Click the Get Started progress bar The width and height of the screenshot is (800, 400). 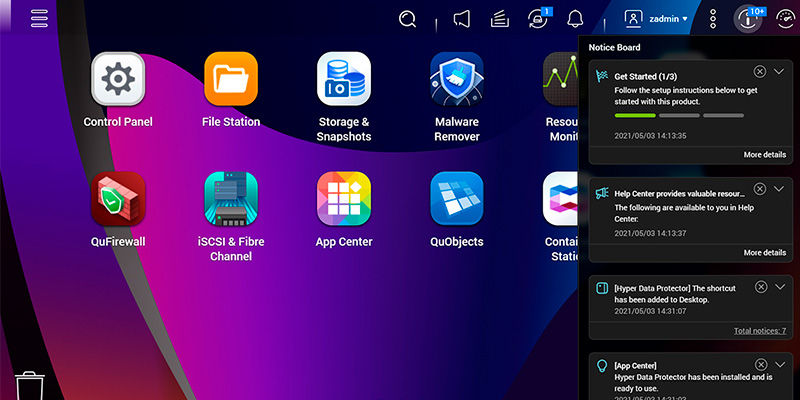click(x=679, y=116)
